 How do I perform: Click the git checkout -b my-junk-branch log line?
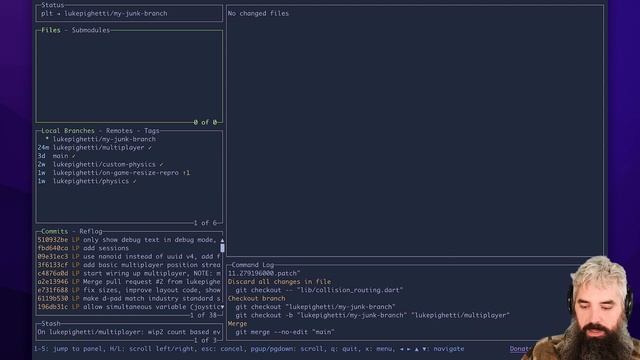(373, 316)
